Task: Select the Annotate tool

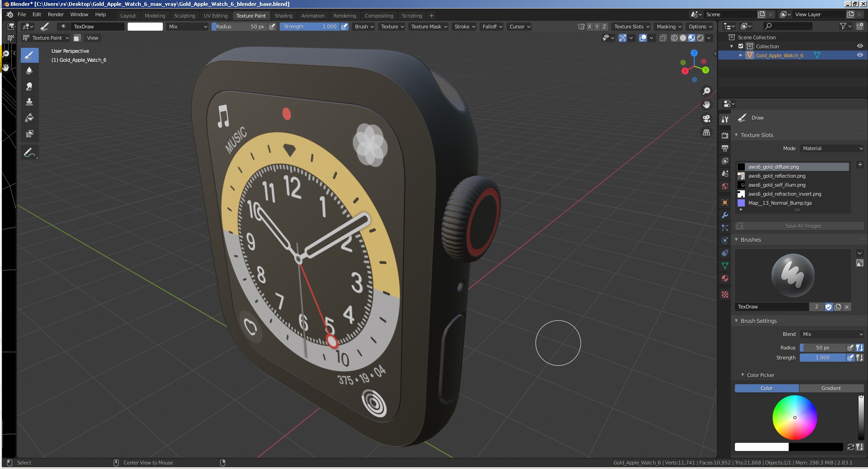Action: click(x=29, y=153)
